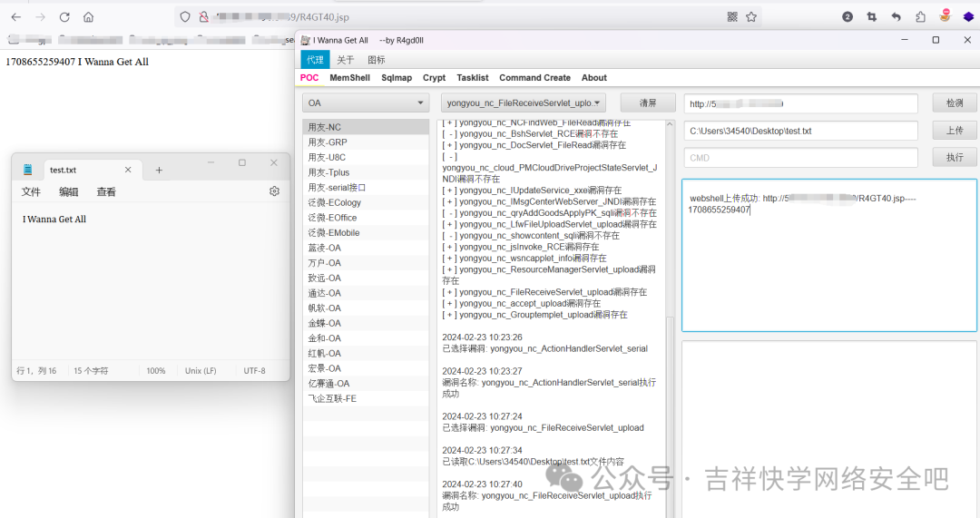This screenshot has width=980, height=518.
Task: Expand the yongyou_nc_FileReceiveServlet vulnerability dropdown
Action: tap(524, 103)
